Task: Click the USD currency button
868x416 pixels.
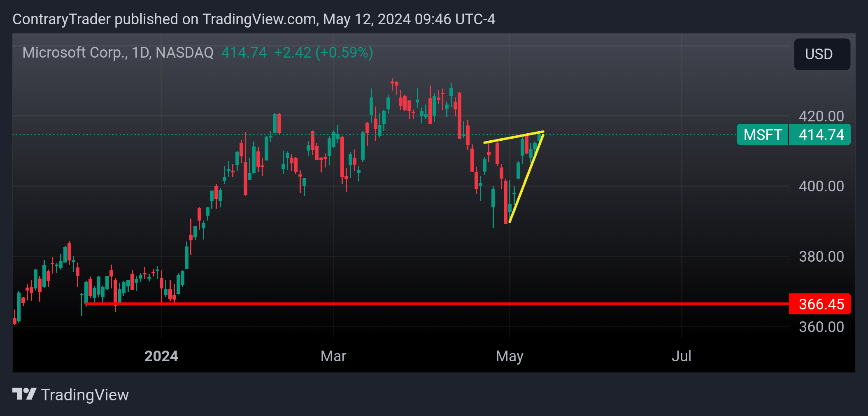Action: click(x=822, y=54)
